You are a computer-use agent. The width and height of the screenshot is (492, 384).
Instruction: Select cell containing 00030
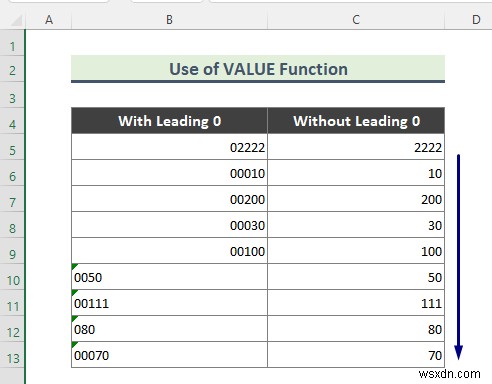coord(169,225)
